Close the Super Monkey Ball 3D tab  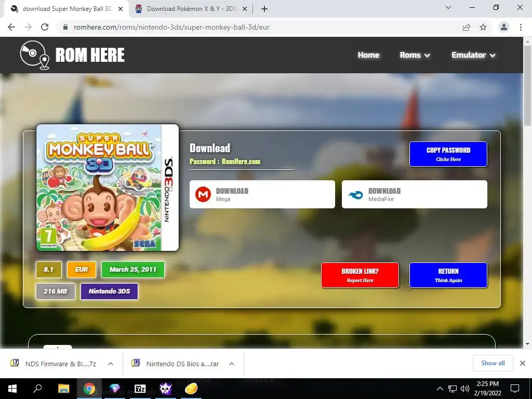coord(121,9)
